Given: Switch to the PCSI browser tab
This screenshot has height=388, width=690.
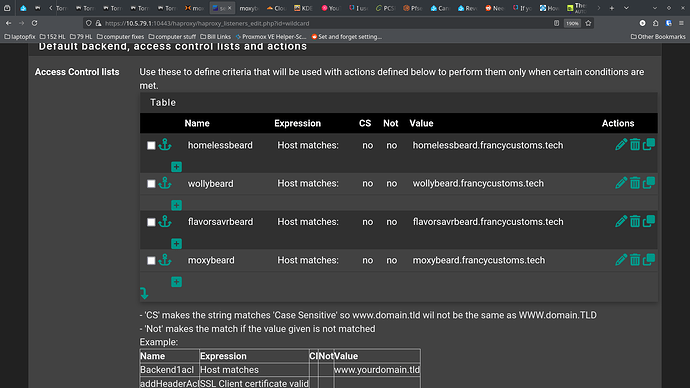Looking at the screenshot, I should [x=385, y=8].
